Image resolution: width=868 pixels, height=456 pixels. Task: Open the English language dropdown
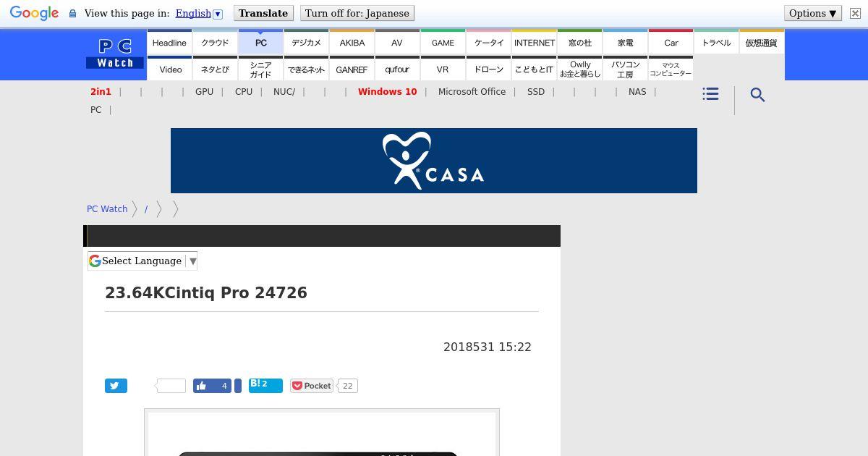(199, 13)
